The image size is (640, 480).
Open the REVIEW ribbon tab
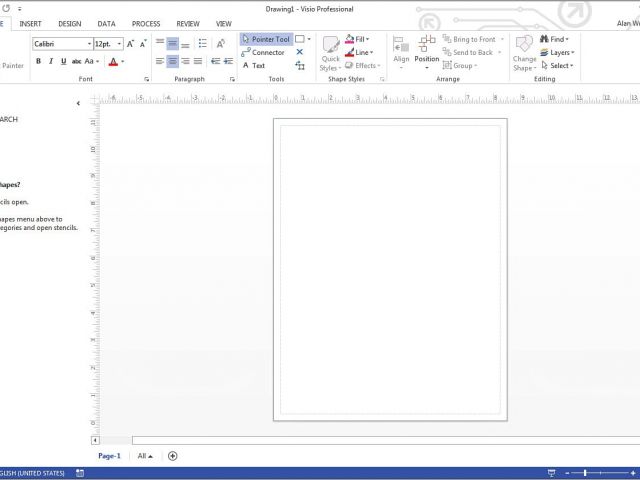(187, 23)
